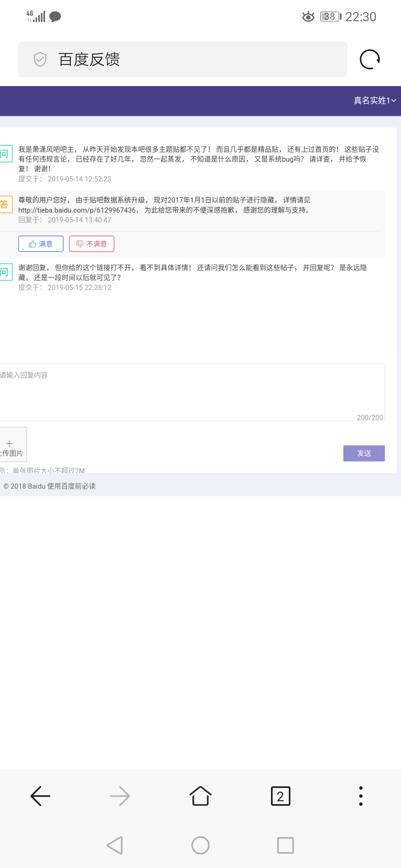Screen dimensions: 401x868
Task: Expand the 真名实姓1 account dropdown
Action: pos(375,101)
